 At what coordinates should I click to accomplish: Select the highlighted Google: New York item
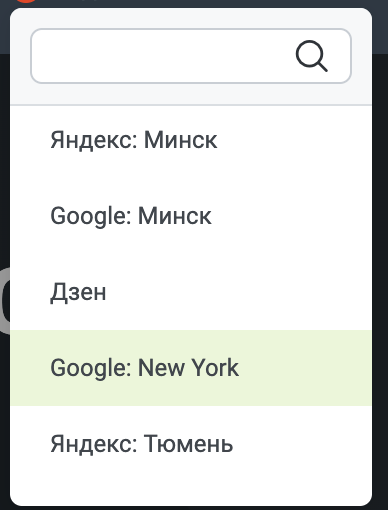pyautogui.click(x=191, y=368)
